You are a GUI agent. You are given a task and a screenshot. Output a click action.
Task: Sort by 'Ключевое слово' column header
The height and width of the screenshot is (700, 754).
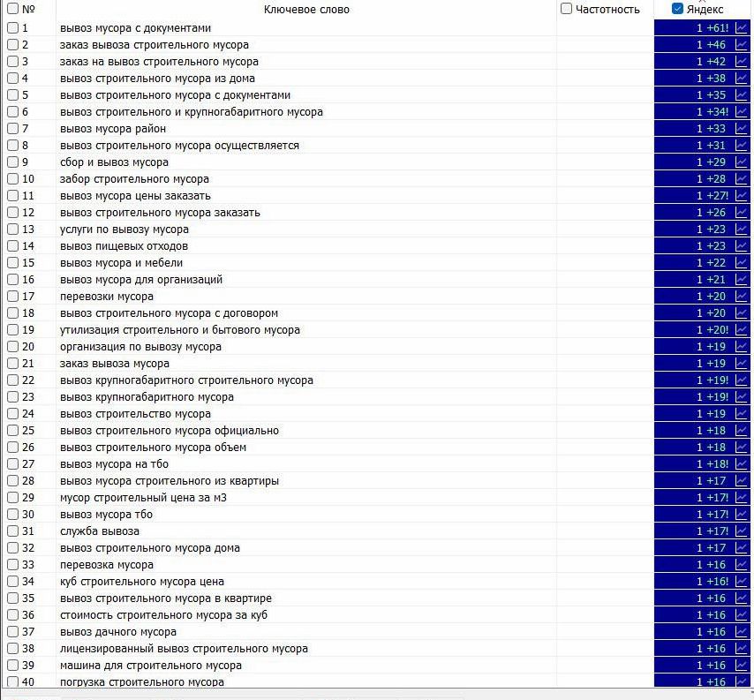coord(305,10)
